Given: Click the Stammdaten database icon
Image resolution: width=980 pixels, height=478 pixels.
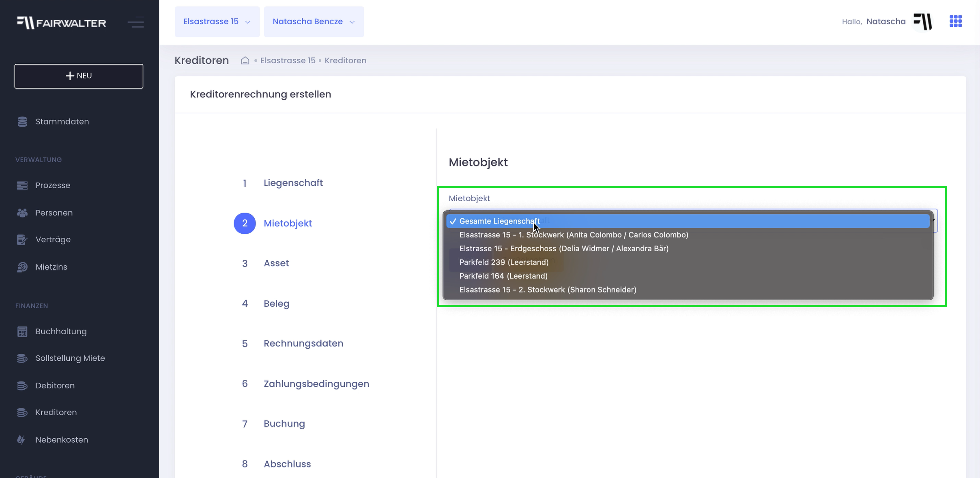Looking at the screenshot, I should (x=22, y=122).
